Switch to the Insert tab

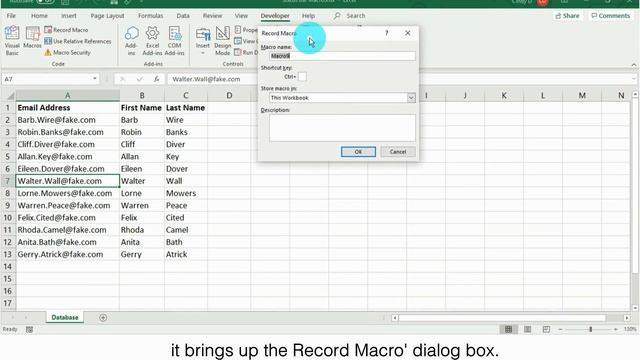coord(69,16)
